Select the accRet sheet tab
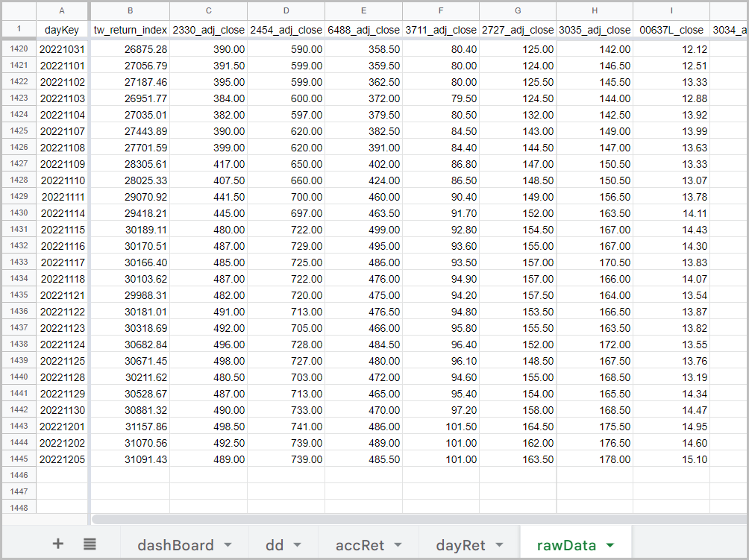This screenshot has height=560, width=749. pyautogui.click(x=360, y=545)
